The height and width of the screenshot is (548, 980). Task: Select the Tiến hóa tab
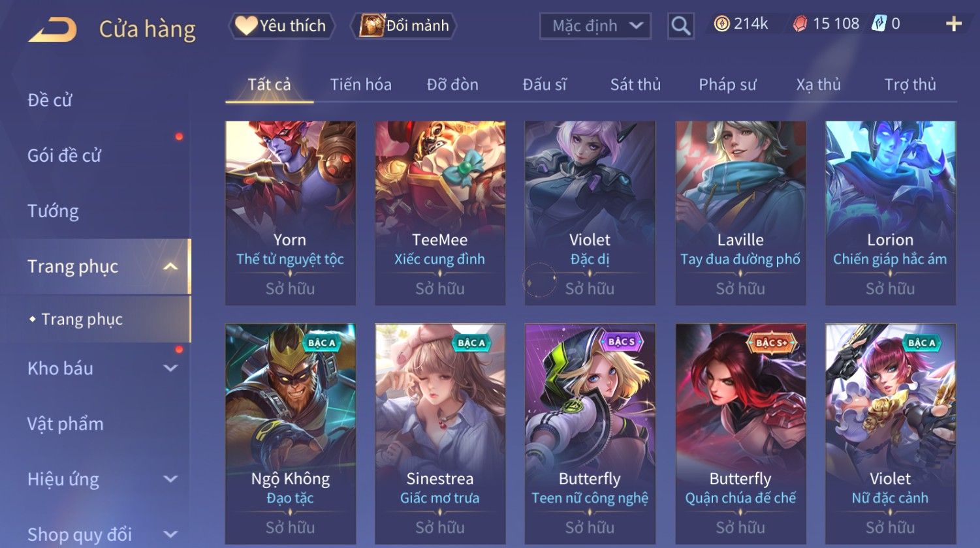coord(360,85)
